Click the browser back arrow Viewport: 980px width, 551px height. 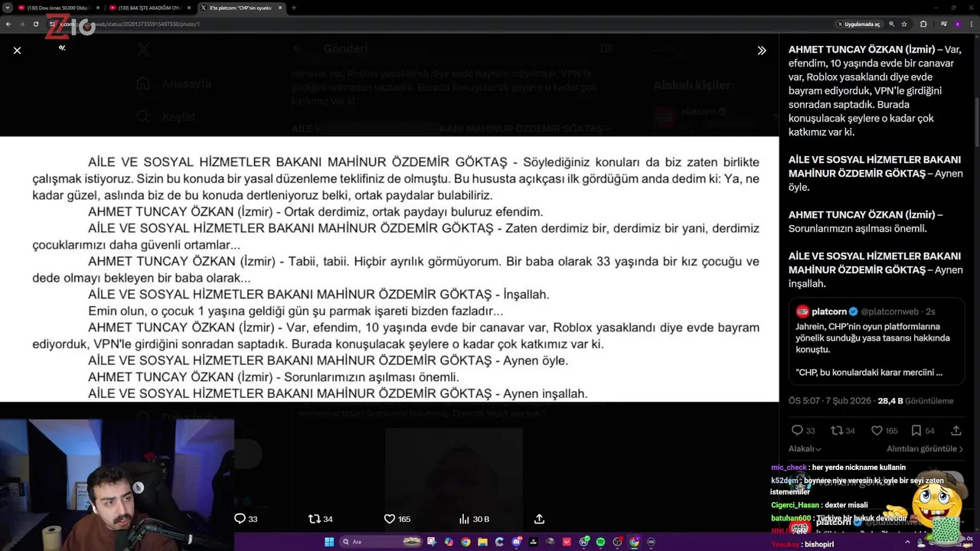(8, 24)
